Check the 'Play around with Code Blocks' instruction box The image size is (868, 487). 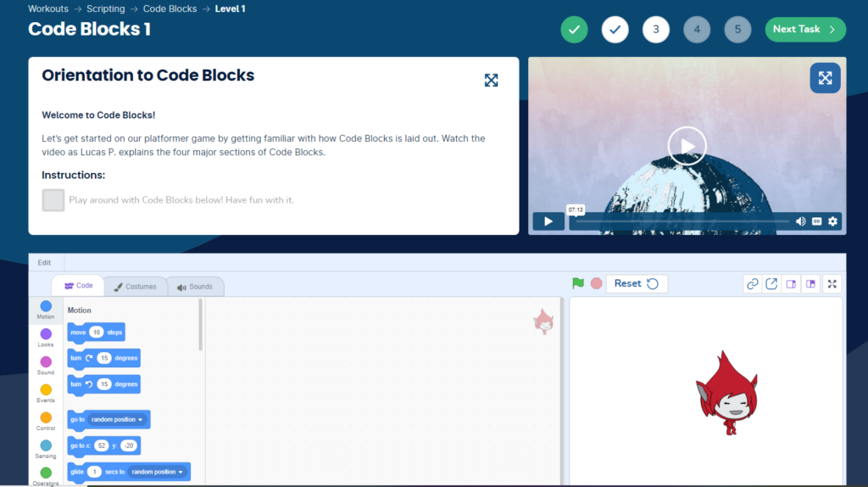coord(53,200)
